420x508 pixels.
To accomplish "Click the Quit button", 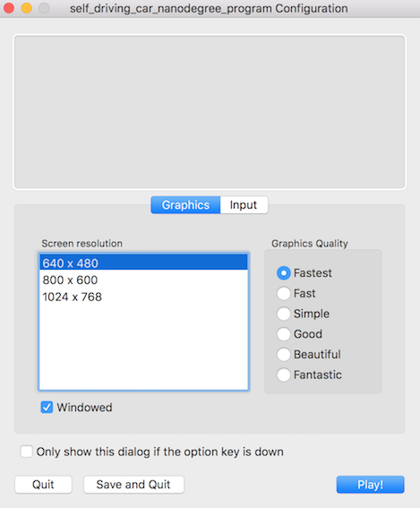I will pyautogui.click(x=43, y=485).
